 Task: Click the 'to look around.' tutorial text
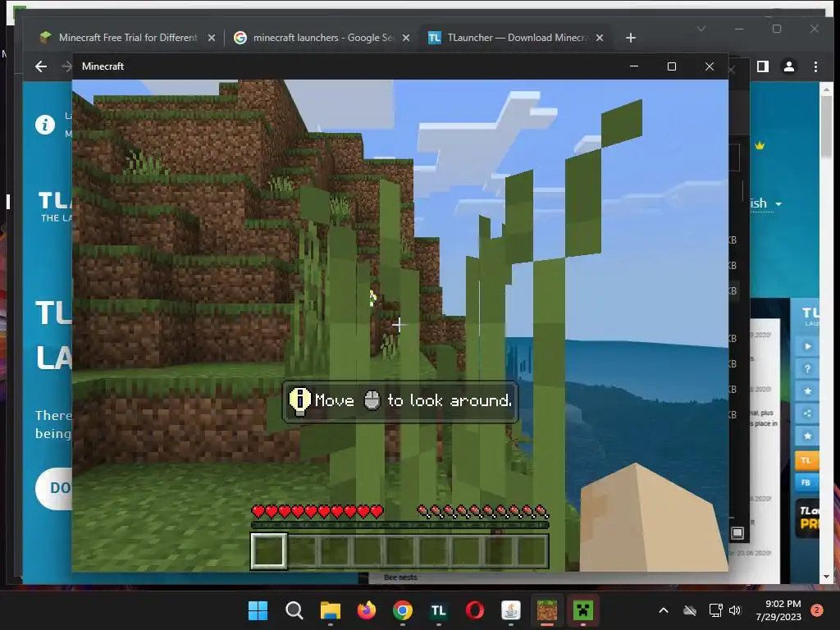[x=450, y=400]
